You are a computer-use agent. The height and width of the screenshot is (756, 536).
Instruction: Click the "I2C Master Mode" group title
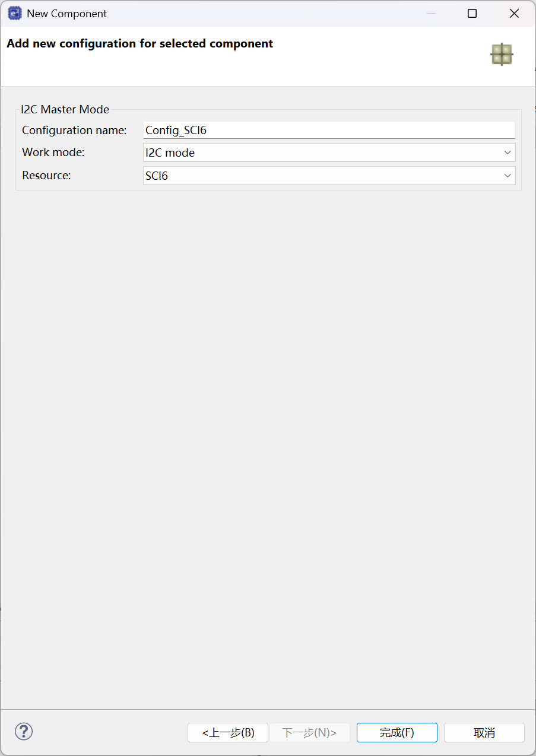[x=65, y=109]
